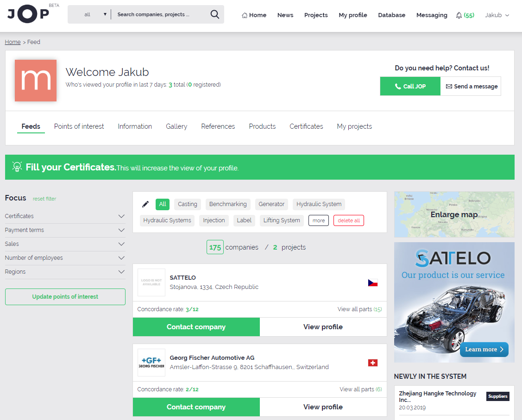Switch to Products tab
This screenshot has height=420, width=522.
(262, 126)
